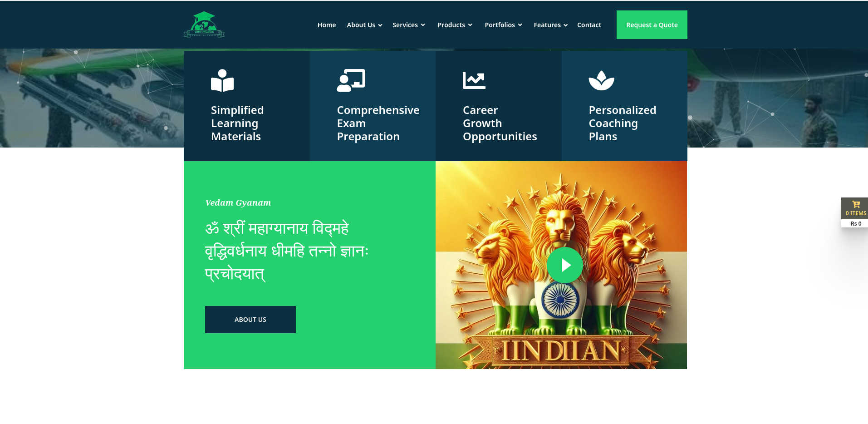868x424 pixels.
Task: Click the chart line icon for Career Growth
Action: (474, 80)
